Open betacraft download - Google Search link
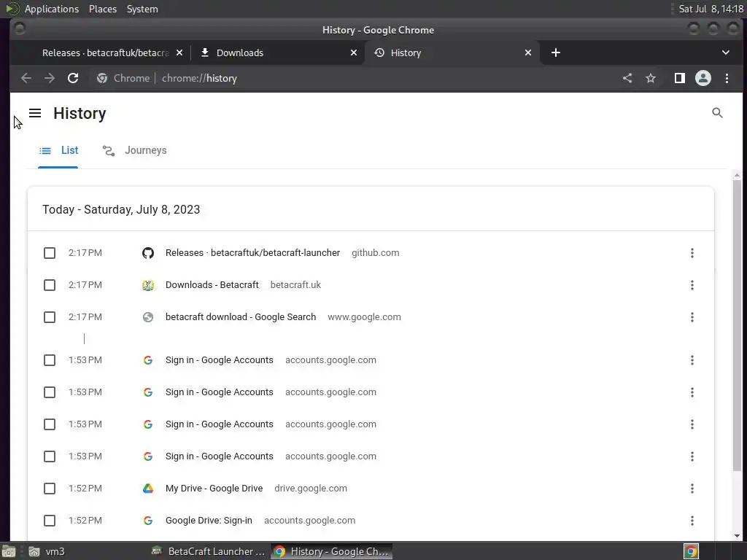Image resolution: width=747 pixels, height=560 pixels. 241,317
